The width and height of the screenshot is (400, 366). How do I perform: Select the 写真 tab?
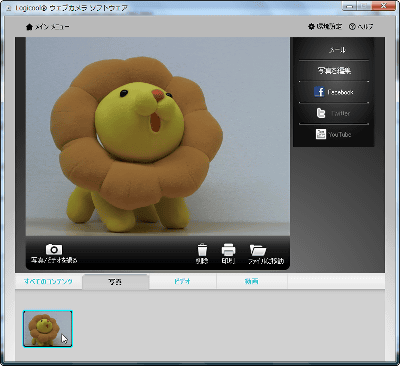[115, 282]
